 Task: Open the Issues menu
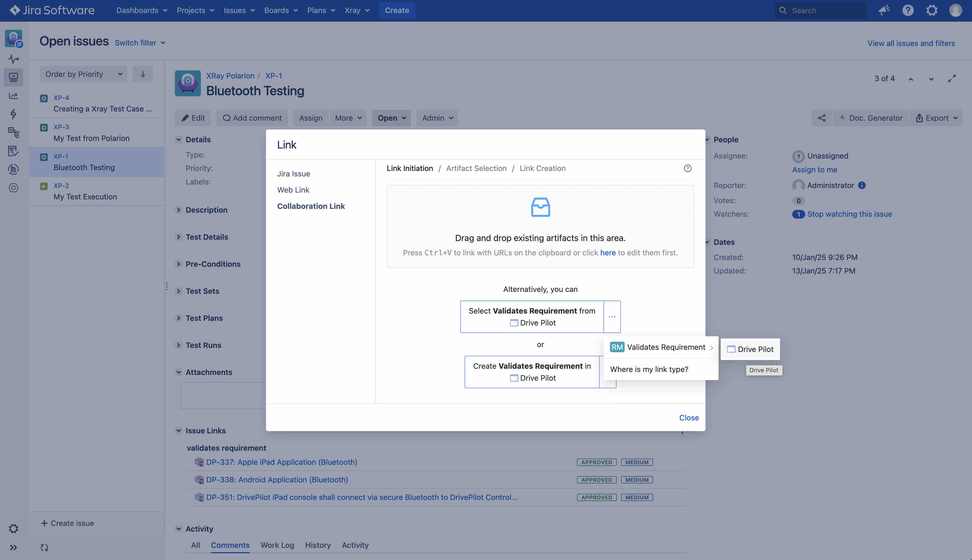click(239, 10)
